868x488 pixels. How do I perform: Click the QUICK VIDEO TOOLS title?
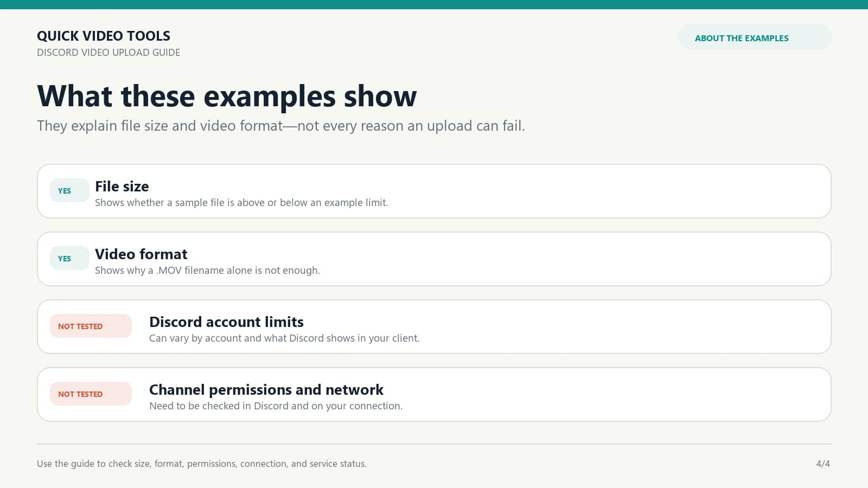click(104, 36)
